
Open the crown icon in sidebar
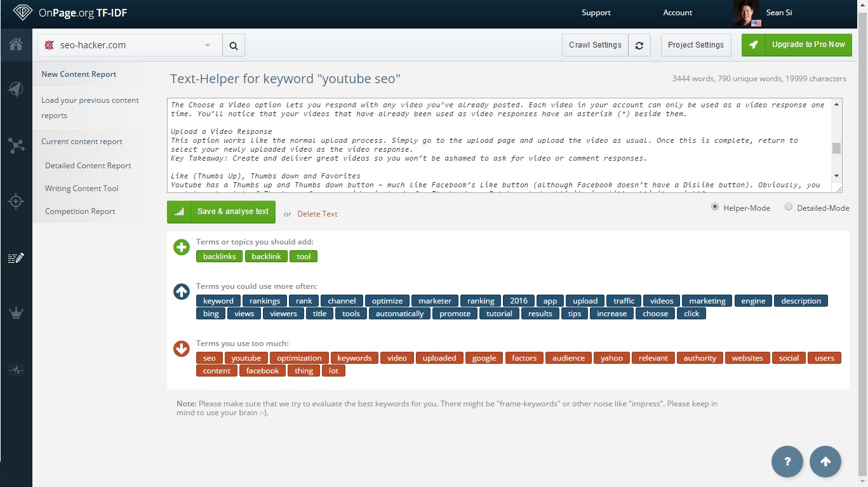tap(16, 313)
